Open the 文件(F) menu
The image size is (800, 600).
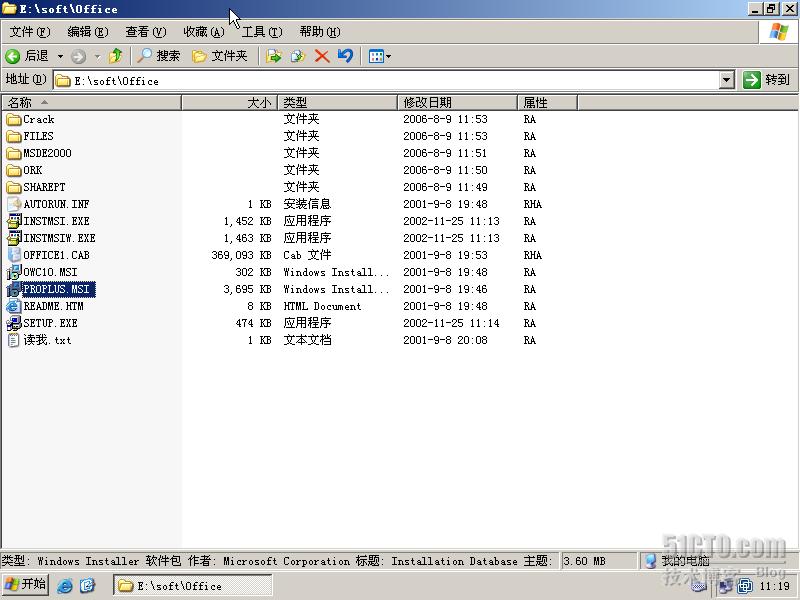[x=30, y=32]
